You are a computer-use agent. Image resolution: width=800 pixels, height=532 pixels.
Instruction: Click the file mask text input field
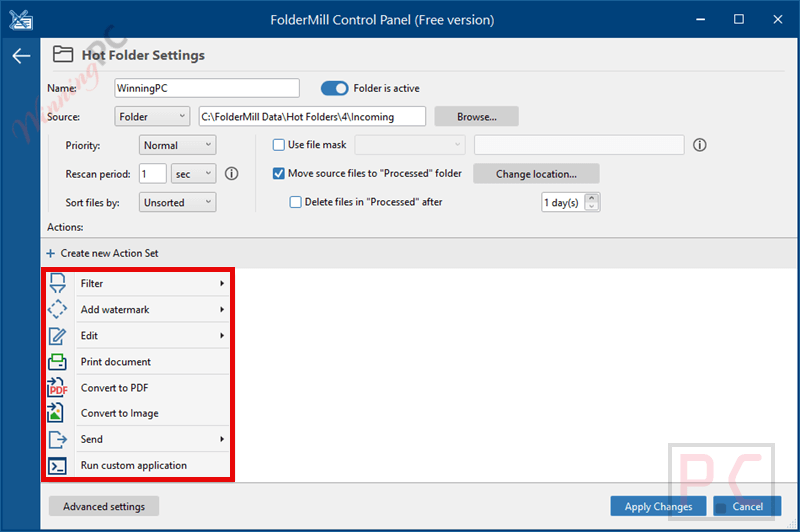click(x=579, y=145)
